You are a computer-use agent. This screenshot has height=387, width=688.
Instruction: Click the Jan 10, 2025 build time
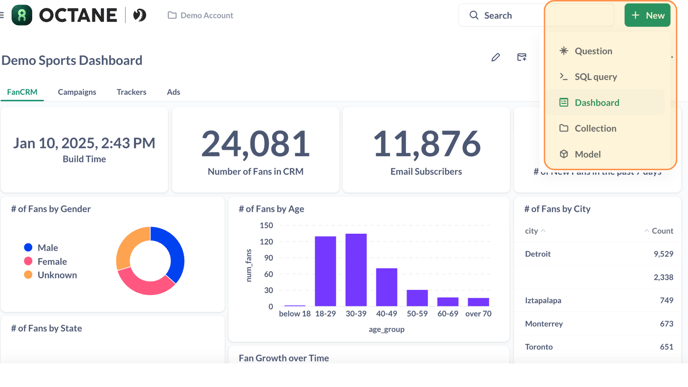(84, 143)
